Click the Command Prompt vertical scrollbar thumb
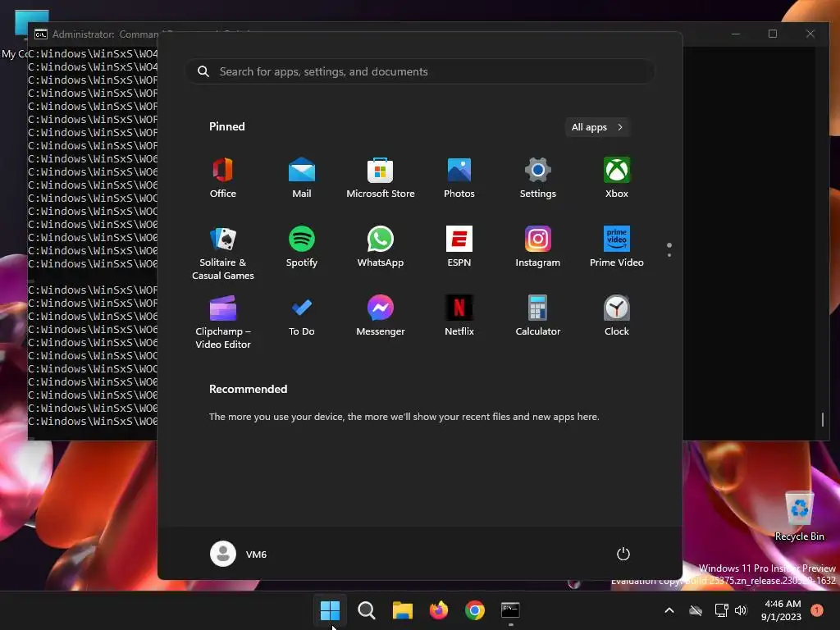Screen dimensions: 840x630 point(823,419)
